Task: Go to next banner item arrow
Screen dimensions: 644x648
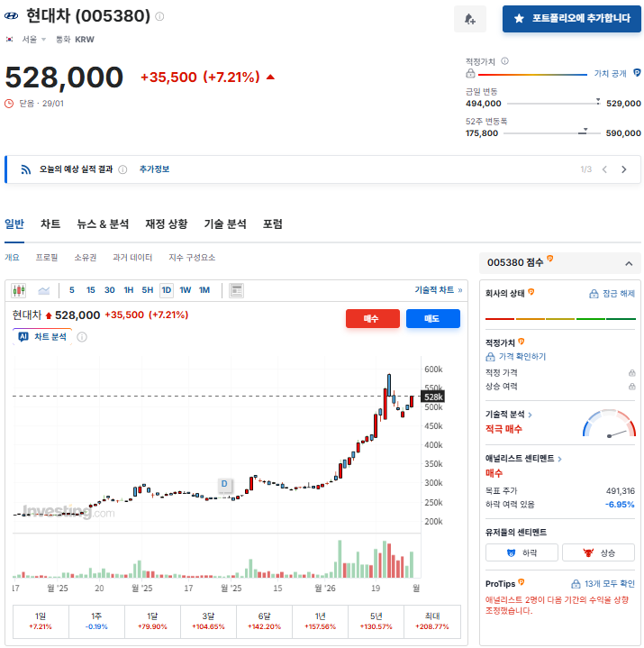Action: coord(624,169)
